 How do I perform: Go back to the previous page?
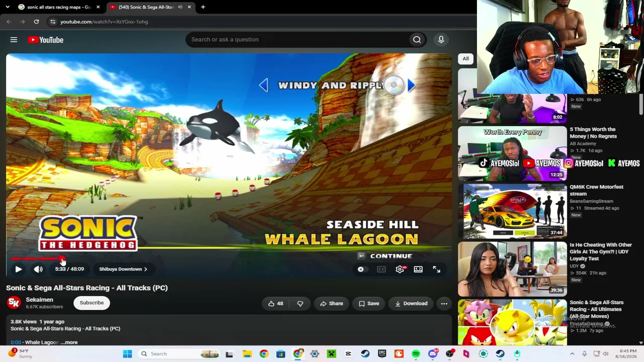coord(9,22)
